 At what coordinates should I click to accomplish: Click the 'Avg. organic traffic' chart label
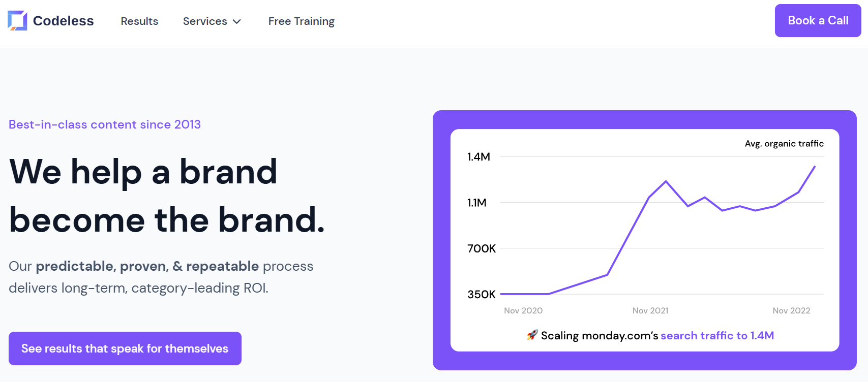784,144
